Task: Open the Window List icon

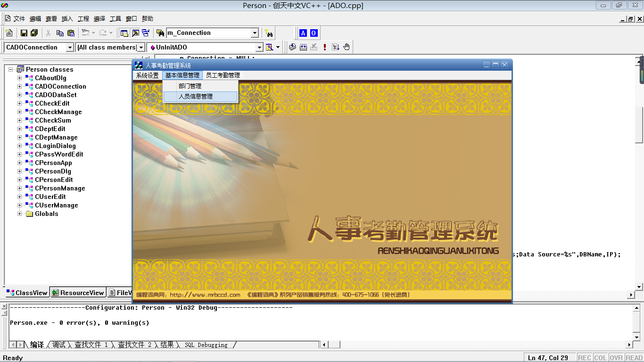Action: pyautogui.click(x=146, y=33)
